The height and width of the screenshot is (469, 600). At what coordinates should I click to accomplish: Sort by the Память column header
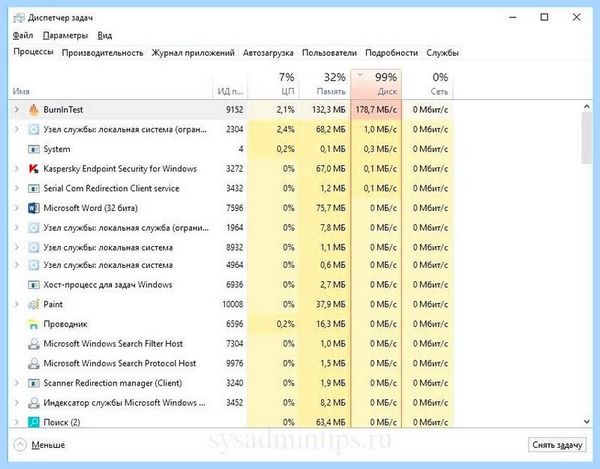point(324,84)
